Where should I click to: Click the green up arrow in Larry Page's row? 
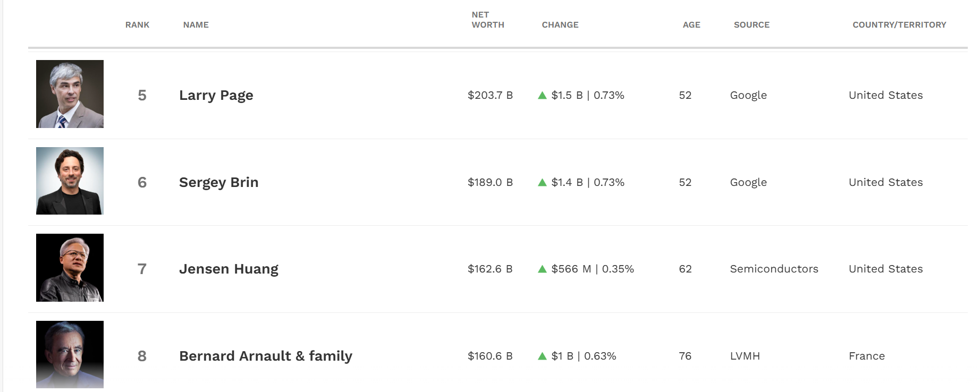pos(542,96)
